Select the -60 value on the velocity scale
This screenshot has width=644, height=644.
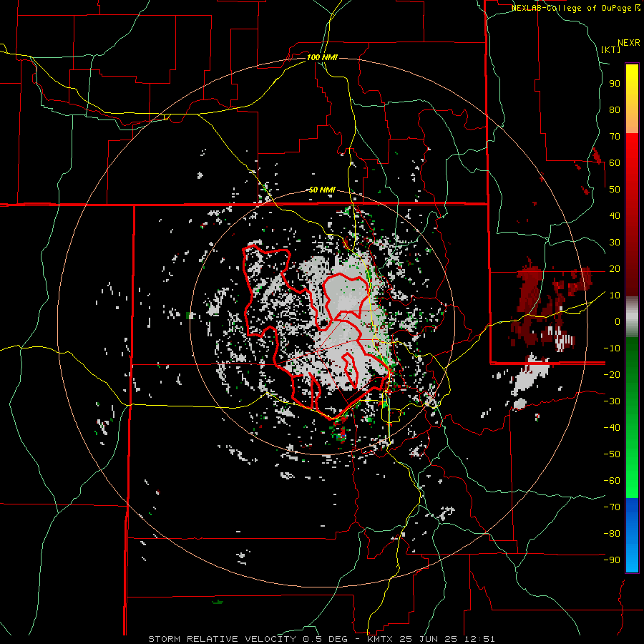point(612,481)
